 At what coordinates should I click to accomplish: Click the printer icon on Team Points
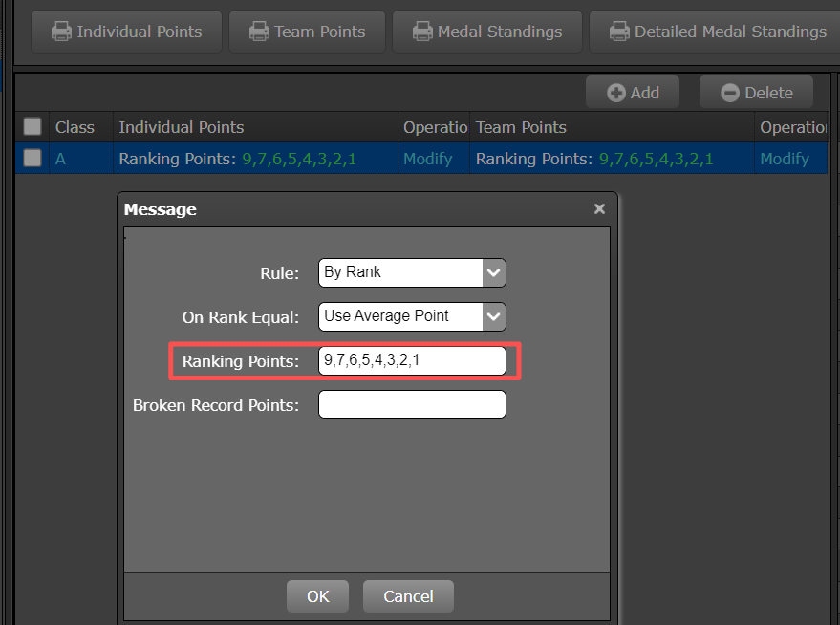tap(258, 32)
